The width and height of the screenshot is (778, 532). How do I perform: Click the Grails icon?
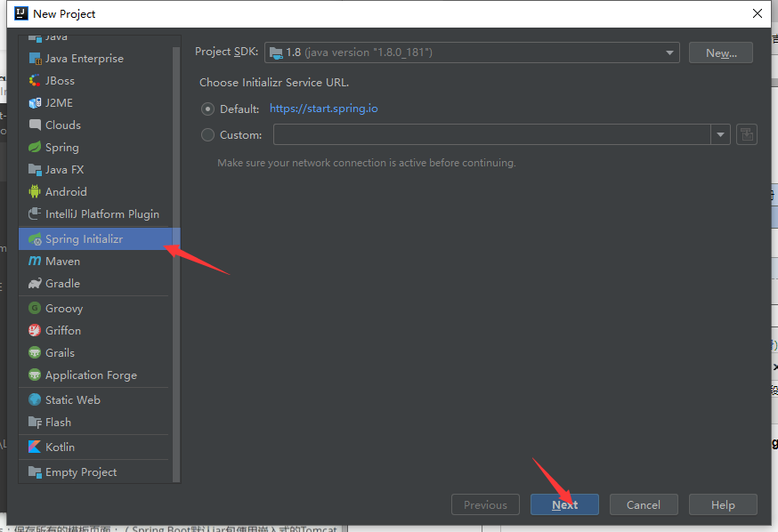coord(35,353)
